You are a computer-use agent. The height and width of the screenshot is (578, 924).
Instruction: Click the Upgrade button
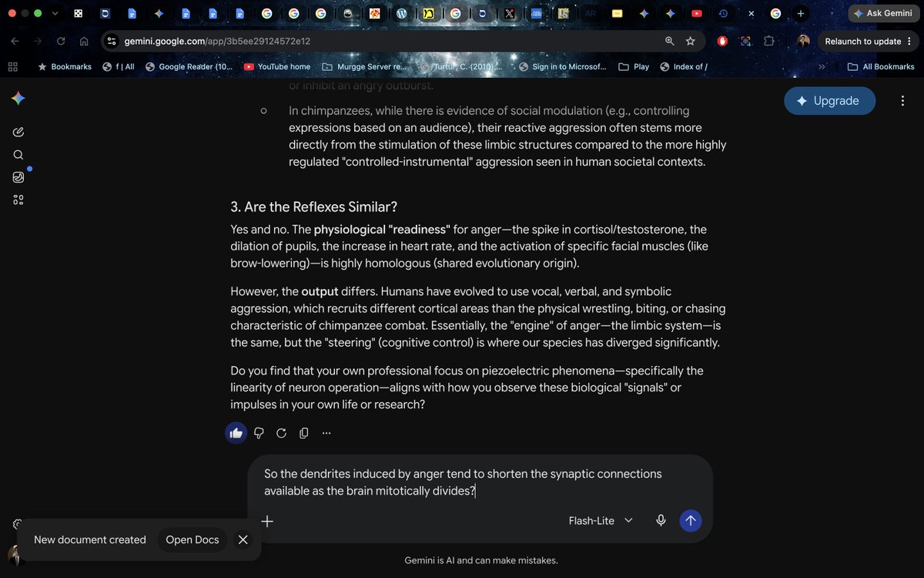pyautogui.click(x=830, y=101)
